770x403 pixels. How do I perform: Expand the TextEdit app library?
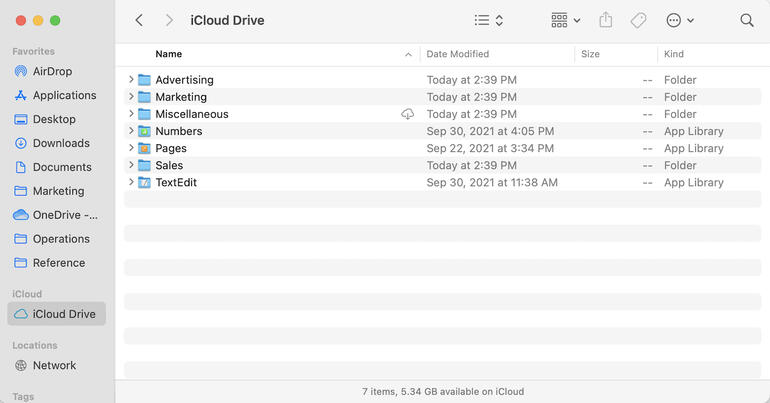pyautogui.click(x=131, y=182)
